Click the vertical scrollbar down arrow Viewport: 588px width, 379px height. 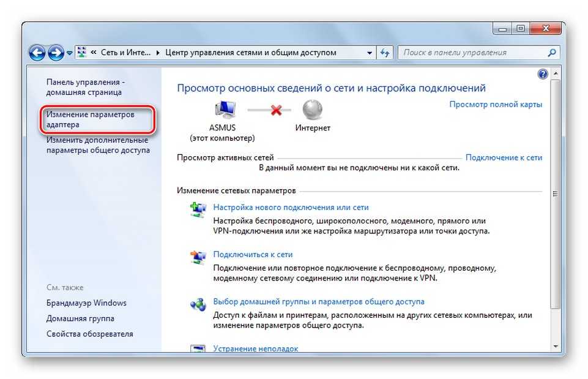[556, 346]
